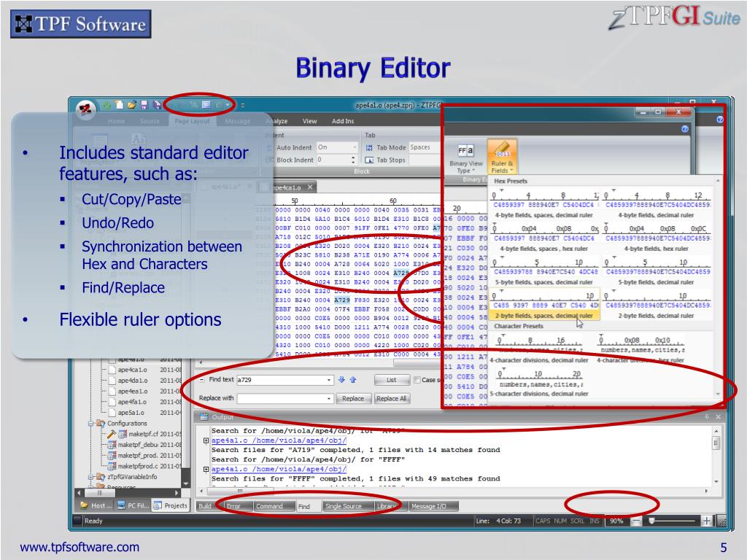Expand the first ape4a1.o search result
747x560 pixels.
coord(206,440)
